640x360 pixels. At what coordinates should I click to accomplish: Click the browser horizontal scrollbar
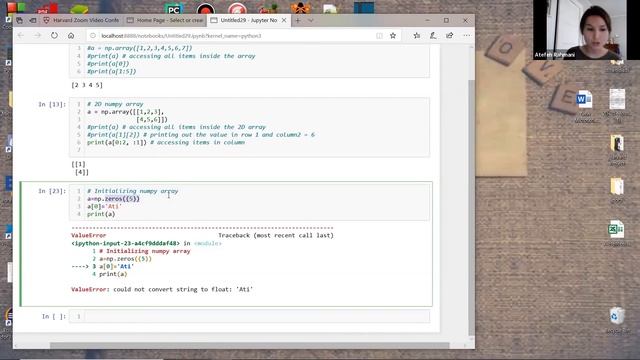click(249, 345)
